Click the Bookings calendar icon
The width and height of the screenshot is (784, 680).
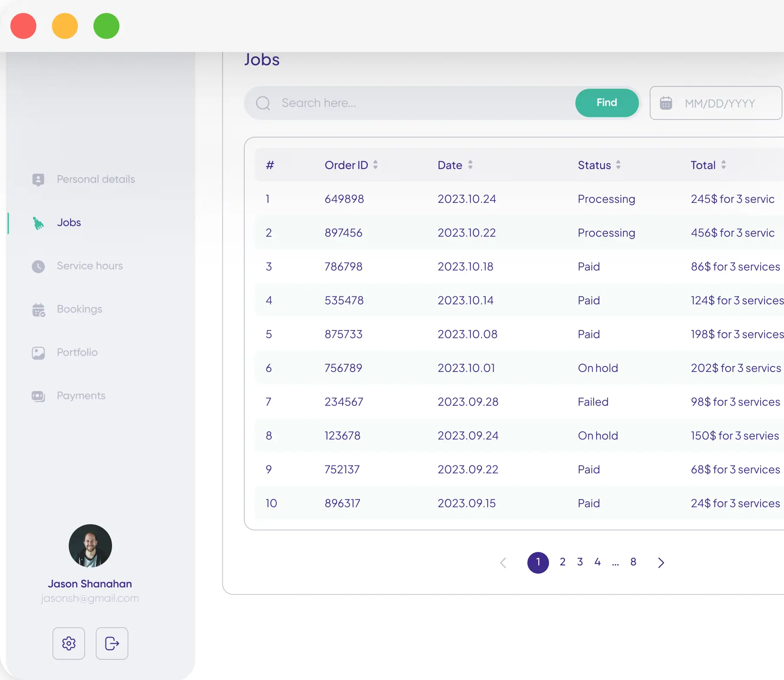coord(39,310)
